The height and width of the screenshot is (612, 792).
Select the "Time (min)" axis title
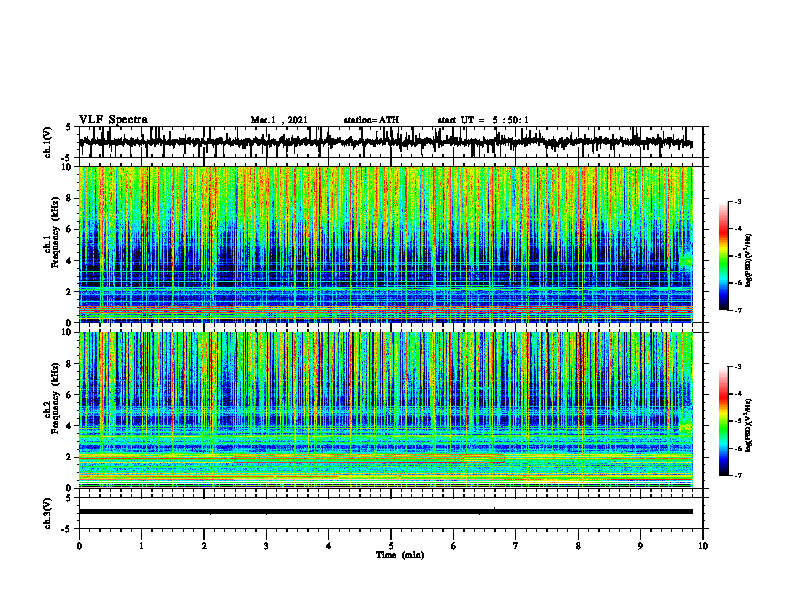[x=400, y=555]
